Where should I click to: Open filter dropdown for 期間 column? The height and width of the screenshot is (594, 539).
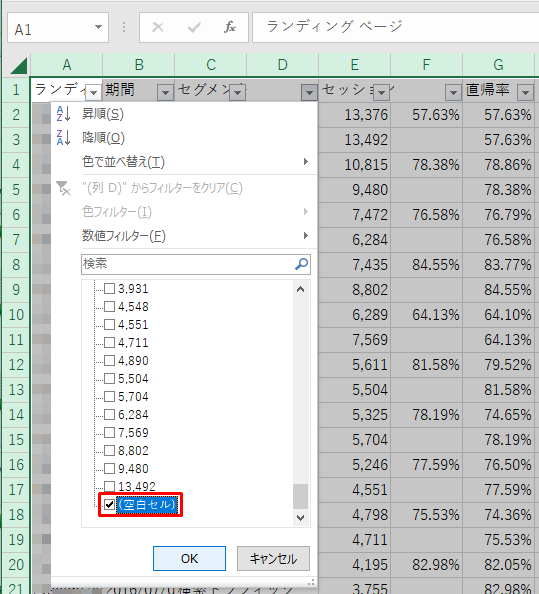coord(166,92)
